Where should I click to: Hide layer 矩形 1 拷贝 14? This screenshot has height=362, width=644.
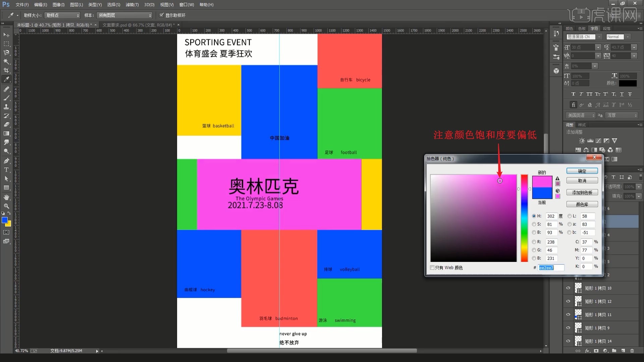click(568, 341)
